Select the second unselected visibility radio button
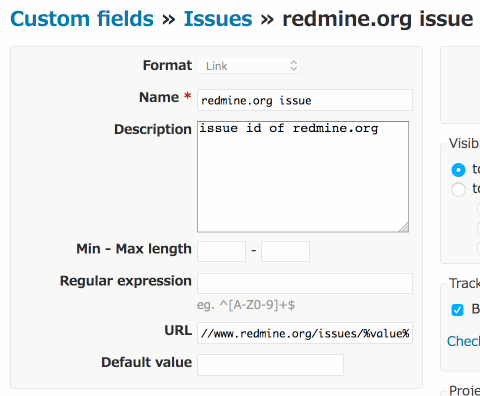The width and height of the screenshot is (480, 396). point(458,190)
